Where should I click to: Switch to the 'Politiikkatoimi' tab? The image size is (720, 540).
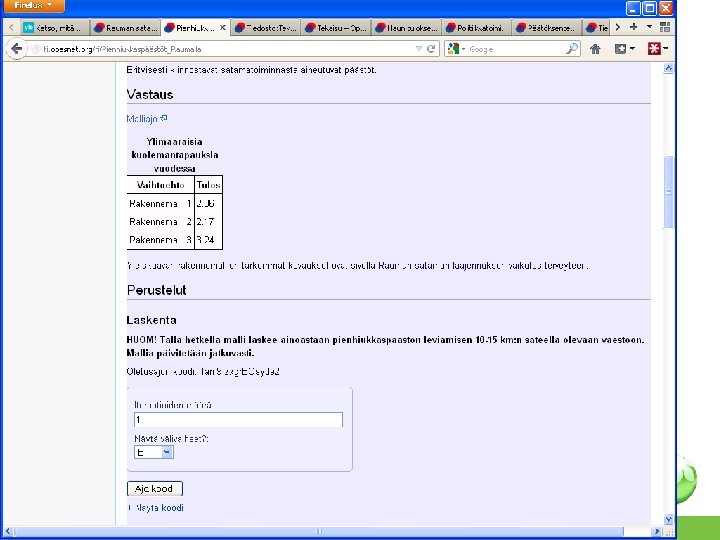click(x=477, y=28)
